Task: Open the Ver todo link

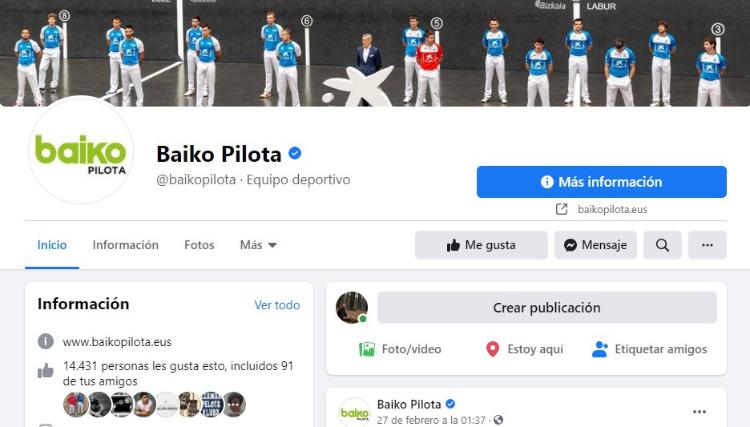Action: [277, 305]
